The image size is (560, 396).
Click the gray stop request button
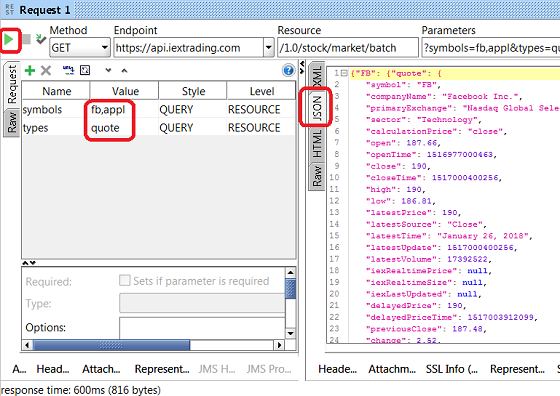point(26,39)
